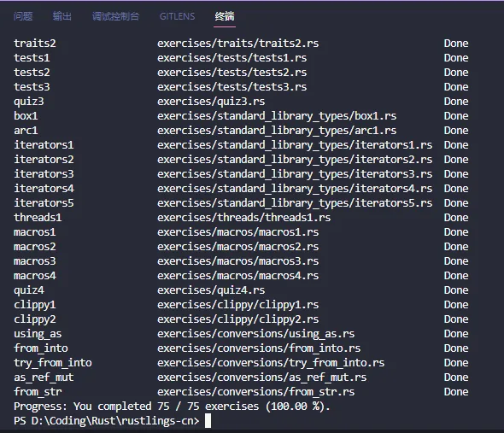Image resolution: width=504 pixels, height=433 pixels.
Task: Click the path exercises/conversions/try_from_into.rs
Action: click(271, 363)
